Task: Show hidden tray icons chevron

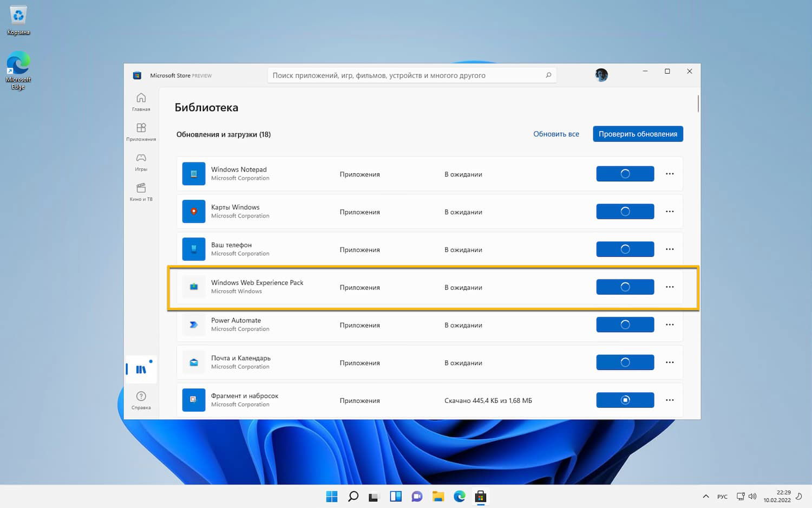Action: (x=706, y=496)
